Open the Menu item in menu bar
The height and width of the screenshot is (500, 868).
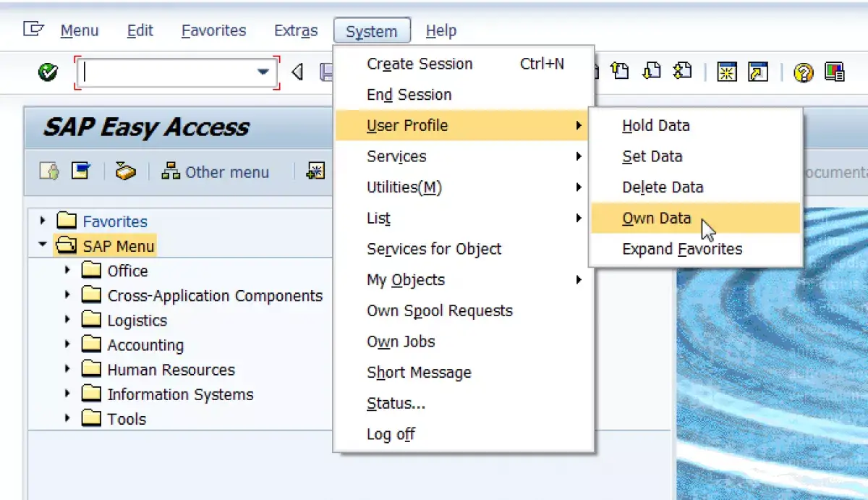80,30
